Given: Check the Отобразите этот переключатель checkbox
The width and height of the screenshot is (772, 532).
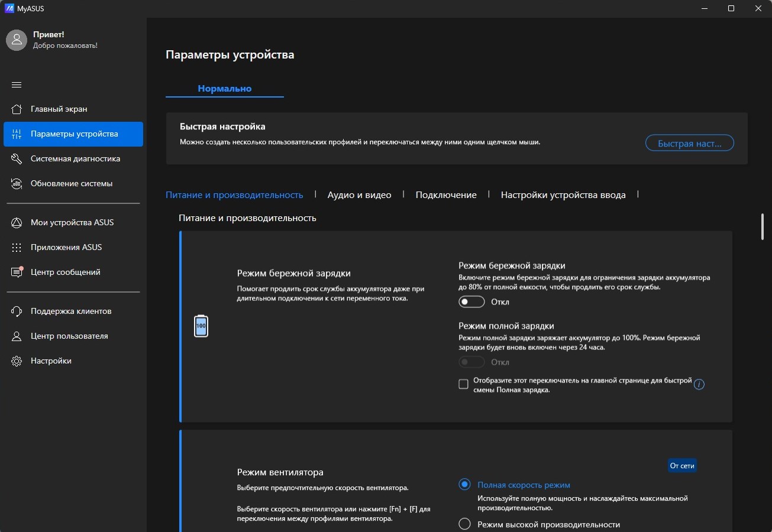Looking at the screenshot, I should 464,385.
